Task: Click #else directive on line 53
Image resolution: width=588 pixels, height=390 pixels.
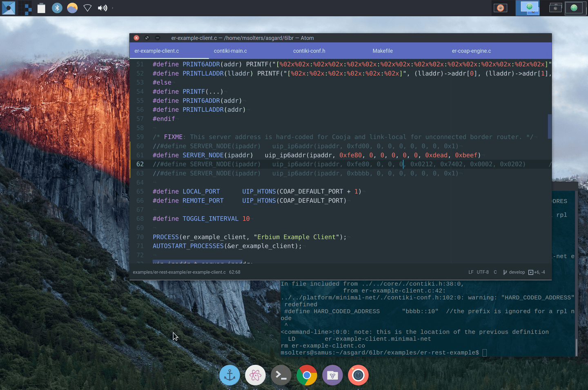Action: [x=162, y=82]
